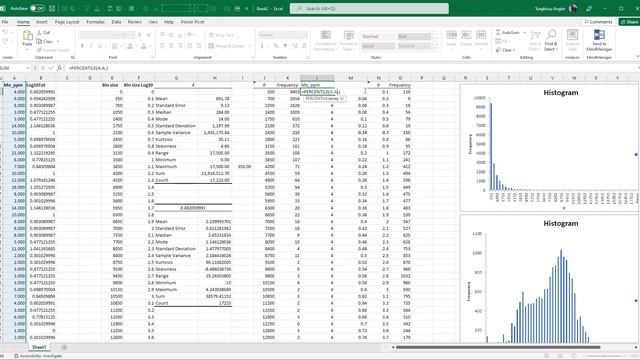The image size is (640, 360).
Task: Open the Copy options dropdown arrow
Action: coord(58,41)
